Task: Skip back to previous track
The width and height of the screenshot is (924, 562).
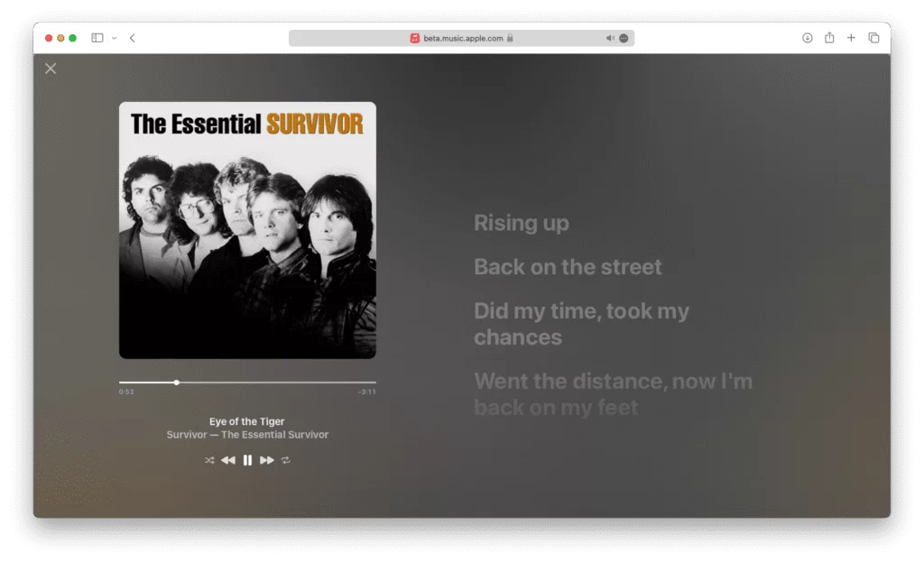Action: (228, 460)
